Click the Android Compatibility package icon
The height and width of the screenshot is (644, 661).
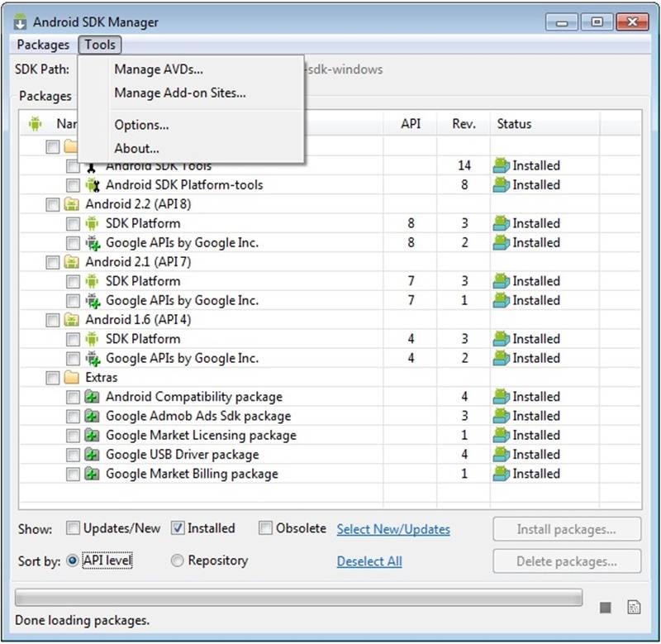(x=92, y=397)
